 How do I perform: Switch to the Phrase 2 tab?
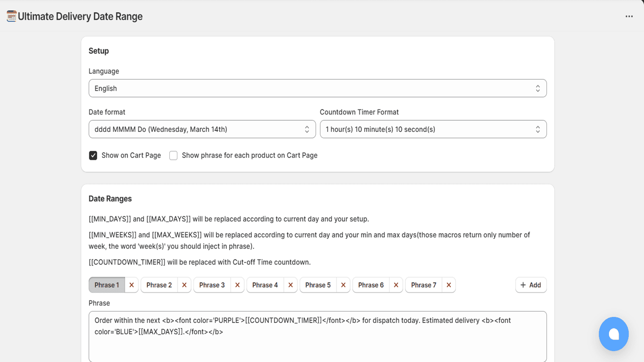(x=159, y=285)
